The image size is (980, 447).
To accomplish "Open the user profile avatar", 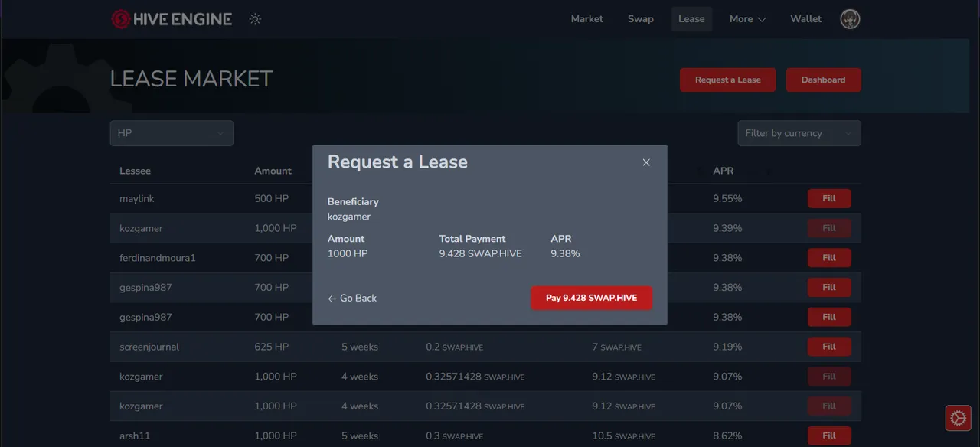I will 850,19.
